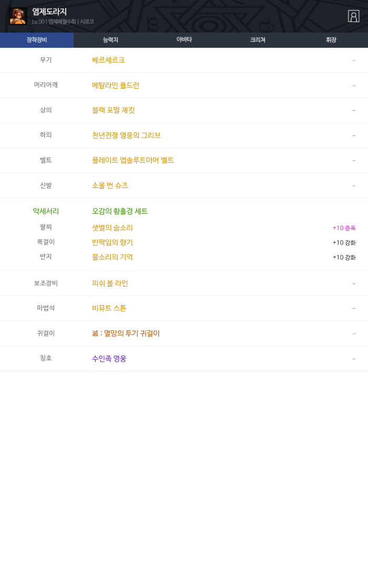Screen dimensions: 368x588
Task: Select the 피쉬 볼 라인 item
Action: (x=110, y=283)
